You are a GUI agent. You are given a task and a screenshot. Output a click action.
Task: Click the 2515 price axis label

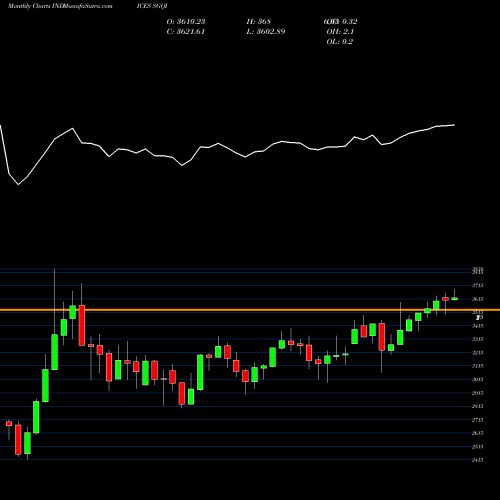[x=478, y=447]
